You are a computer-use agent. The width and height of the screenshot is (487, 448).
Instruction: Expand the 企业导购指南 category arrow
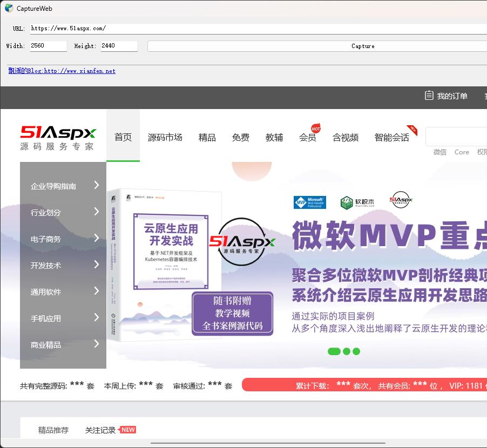coord(97,185)
